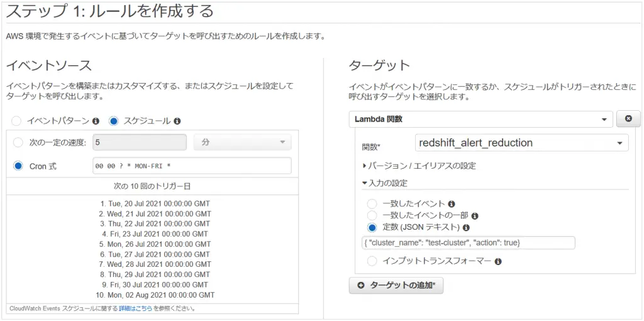Click info icon beside スケジュール

click(x=177, y=121)
